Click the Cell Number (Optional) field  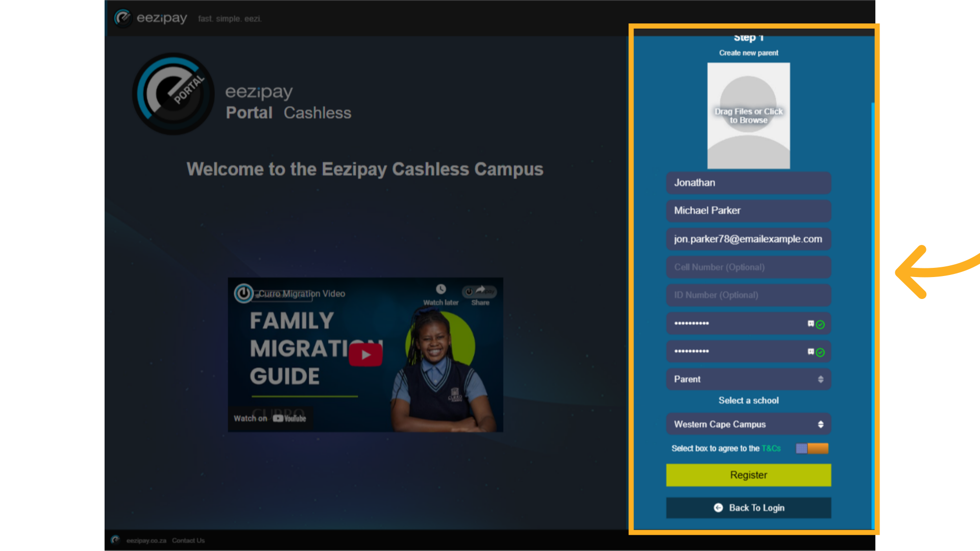pos(748,267)
